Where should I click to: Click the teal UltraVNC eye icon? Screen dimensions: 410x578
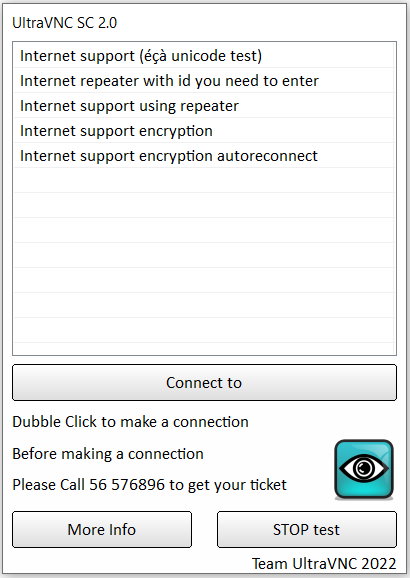point(364,469)
